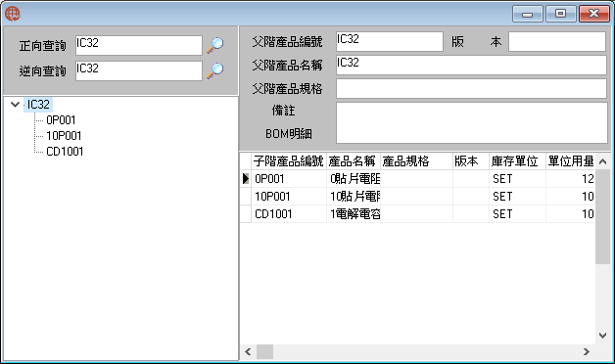Image resolution: width=615 pixels, height=364 pixels.
Task: Click grid vertical scrollbar up arrow
Action: tap(603, 161)
